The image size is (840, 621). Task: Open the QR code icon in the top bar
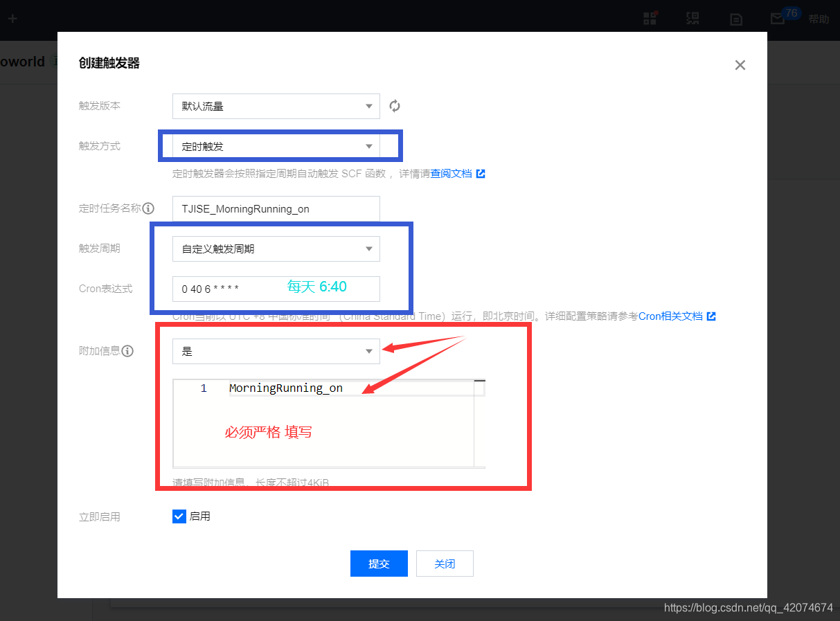click(692, 19)
